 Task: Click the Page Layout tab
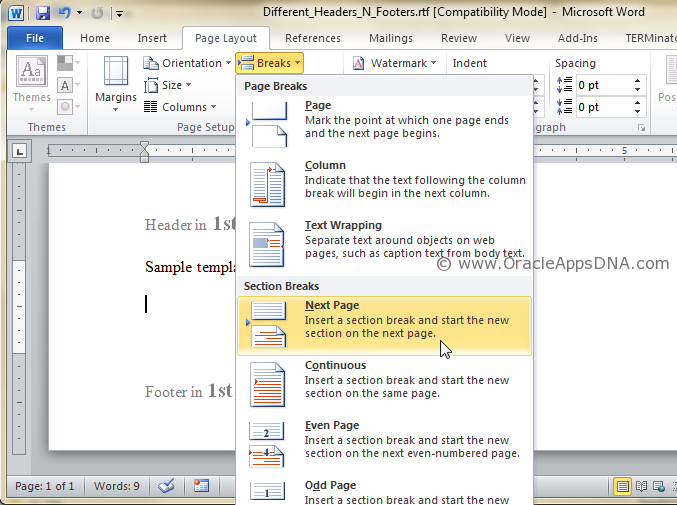click(226, 38)
